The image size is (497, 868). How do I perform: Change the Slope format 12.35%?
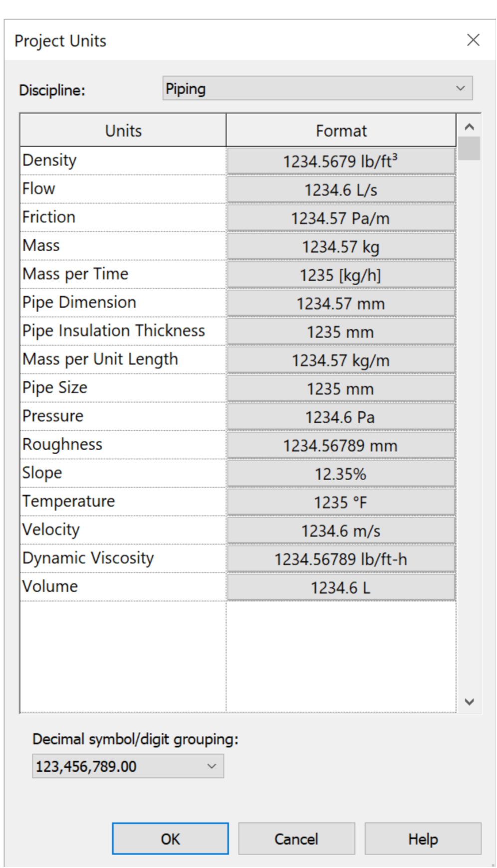[x=341, y=474]
